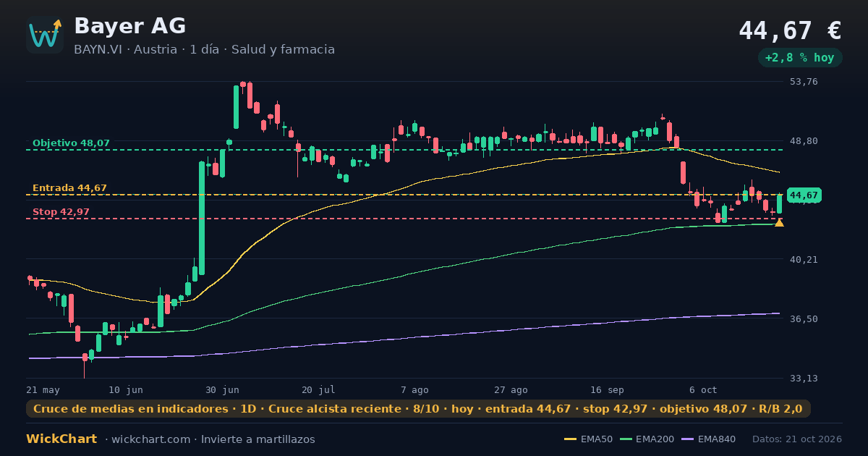Click the 33,13 price axis label

(x=804, y=378)
